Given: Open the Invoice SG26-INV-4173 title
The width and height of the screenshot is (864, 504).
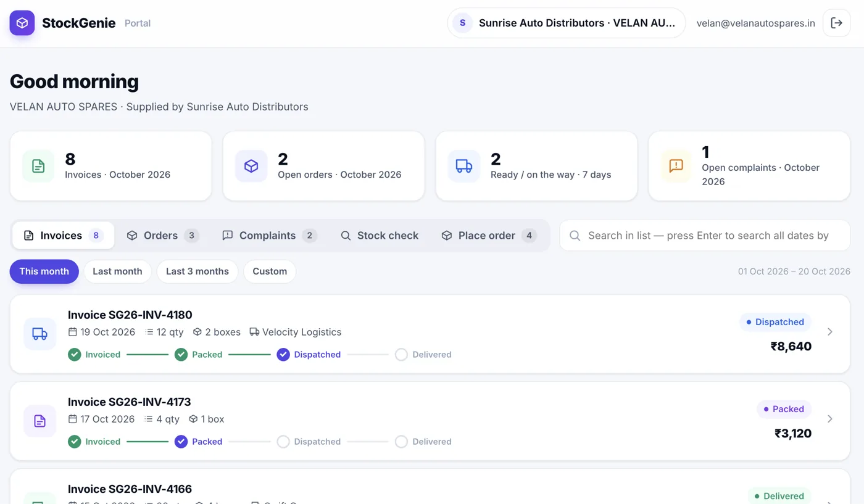Looking at the screenshot, I should point(130,402).
